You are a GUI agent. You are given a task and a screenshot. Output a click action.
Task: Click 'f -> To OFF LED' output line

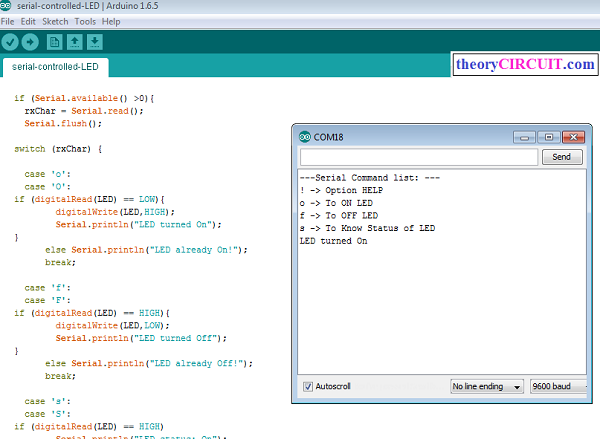(x=339, y=216)
